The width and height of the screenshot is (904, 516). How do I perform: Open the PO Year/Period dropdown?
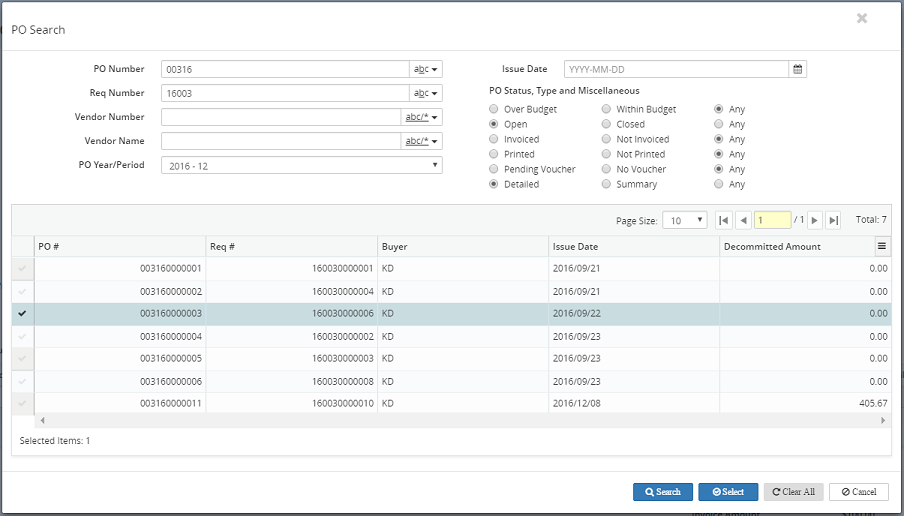(301, 165)
